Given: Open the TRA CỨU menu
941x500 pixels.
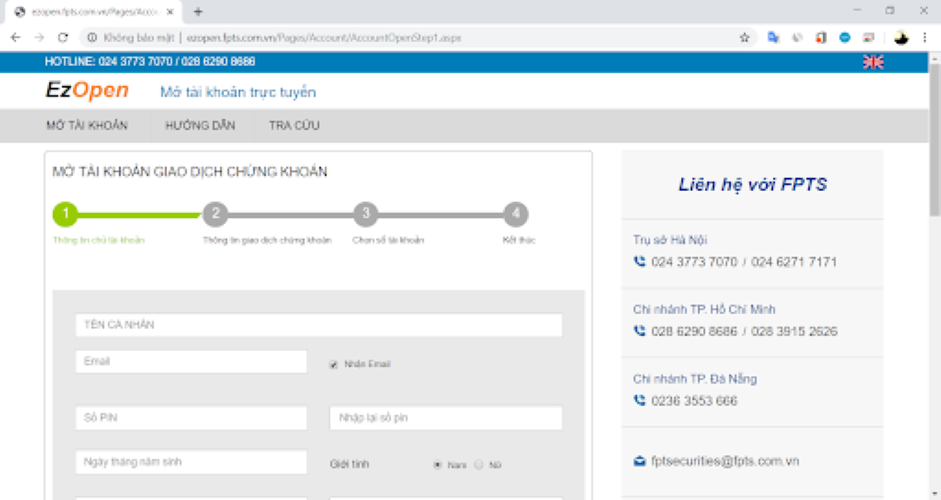Looking at the screenshot, I should pyautogui.click(x=294, y=126).
